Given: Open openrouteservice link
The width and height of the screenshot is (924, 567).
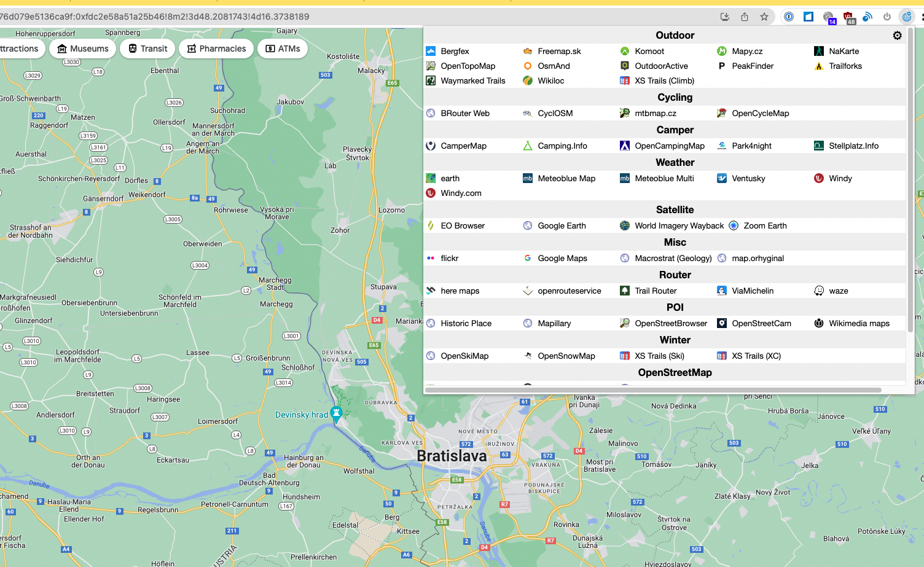Looking at the screenshot, I should 569,291.
